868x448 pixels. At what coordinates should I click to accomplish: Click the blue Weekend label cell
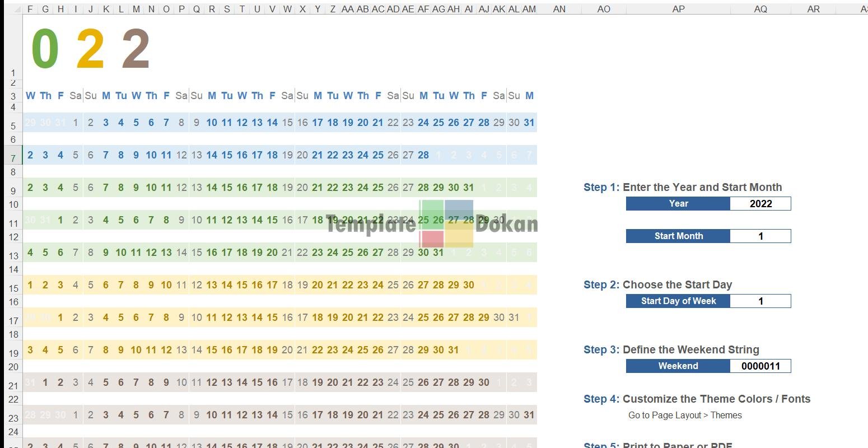click(678, 366)
